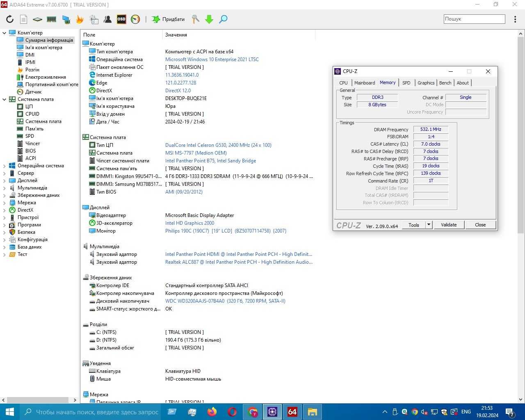Open Firefox from the taskbar

point(212,412)
